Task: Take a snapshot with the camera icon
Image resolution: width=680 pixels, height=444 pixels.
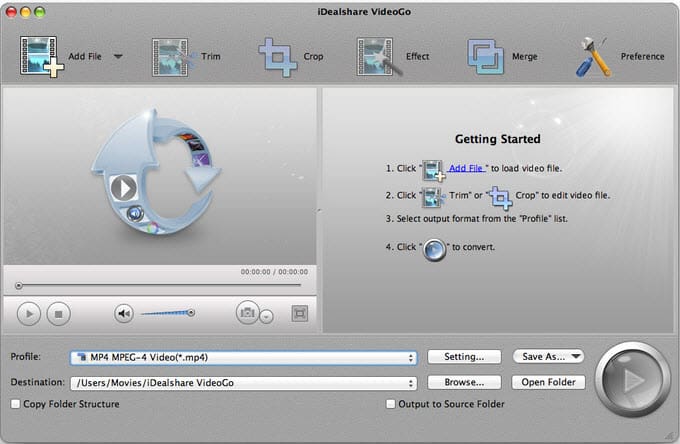Action: (248, 312)
